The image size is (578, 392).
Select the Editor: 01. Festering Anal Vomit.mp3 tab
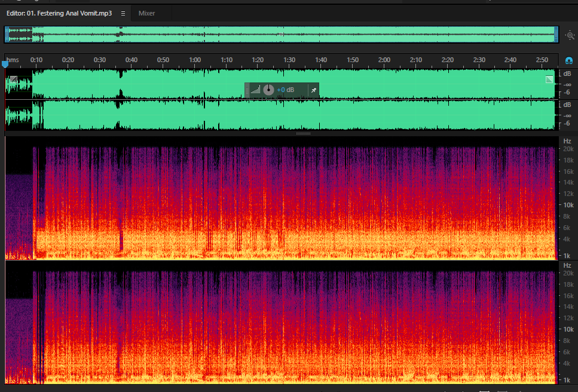(59, 13)
